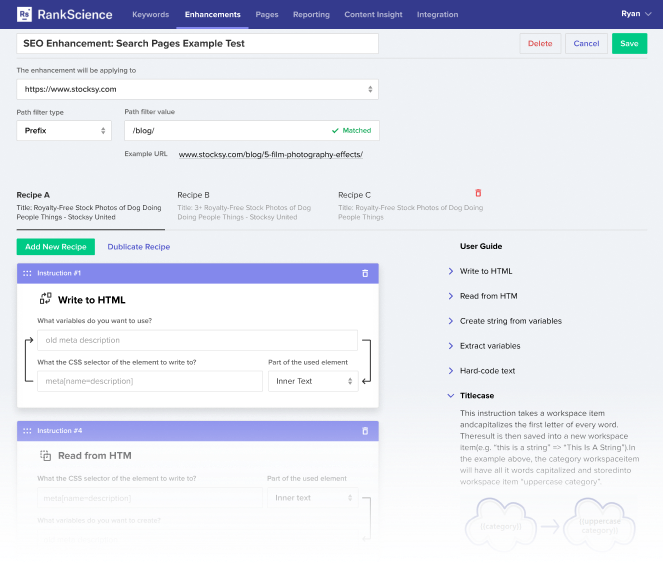Image resolution: width=663 pixels, height=586 pixels.
Task: Click the uppercase category cloud illustration
Action: click(x=599, y=525)
